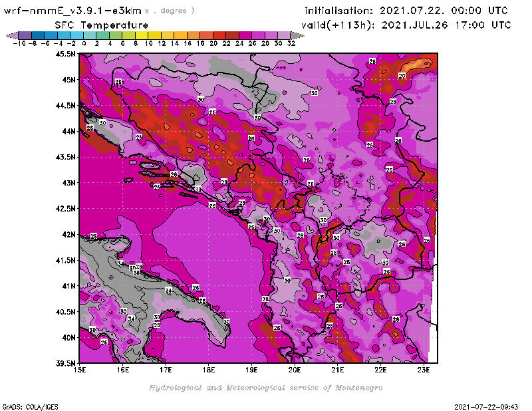Click the 'SFC Temperature' heading
The image size is (532, 411).
(x=102, y=25)
